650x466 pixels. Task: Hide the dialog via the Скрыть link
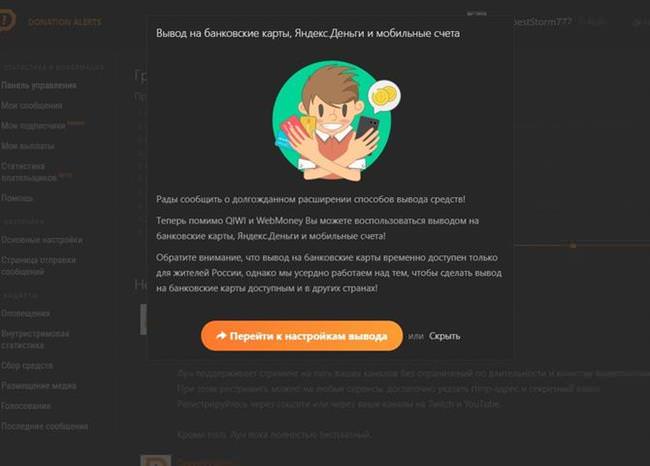pyautogui.click(x=444, y=336)
